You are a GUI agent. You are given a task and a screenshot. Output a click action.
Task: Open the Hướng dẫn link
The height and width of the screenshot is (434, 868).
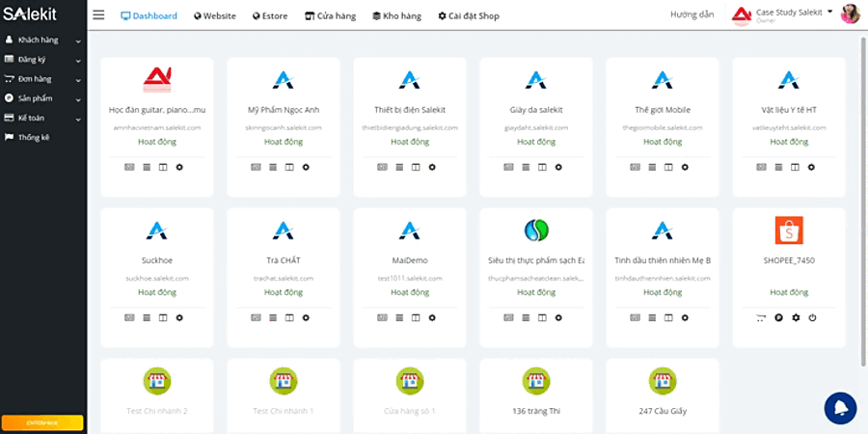[x=692, y=14]
